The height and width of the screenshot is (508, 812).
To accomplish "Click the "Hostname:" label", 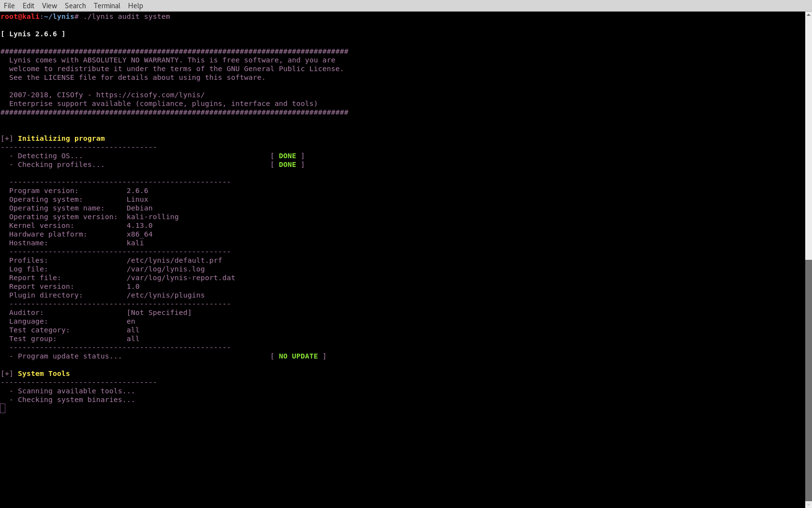I will tap(29, 243).
